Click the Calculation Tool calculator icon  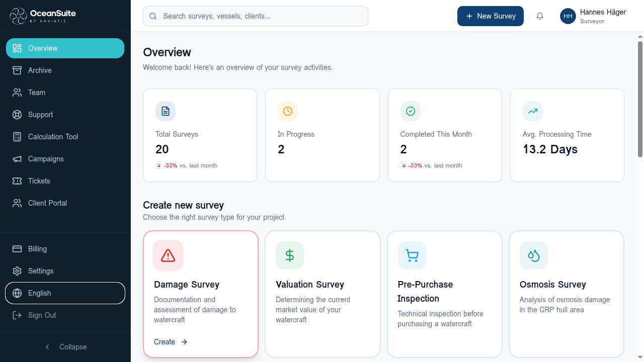(x=17, y=137)
